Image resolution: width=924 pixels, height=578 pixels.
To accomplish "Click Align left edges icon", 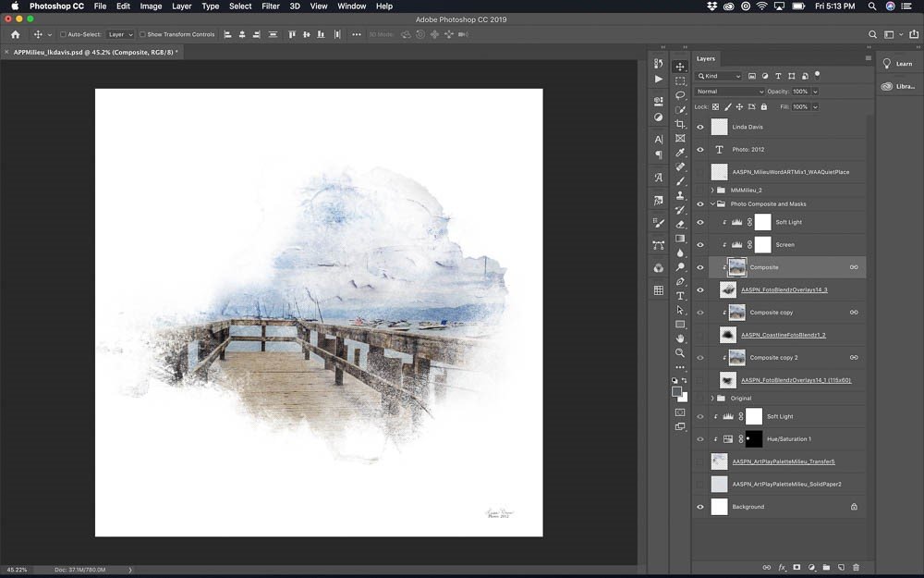I will [x=227, y=35].
